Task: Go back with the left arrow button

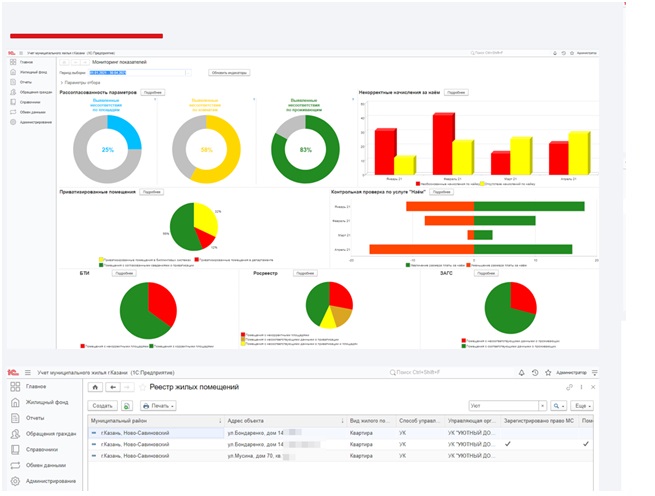Action: (x=113, y=387)
